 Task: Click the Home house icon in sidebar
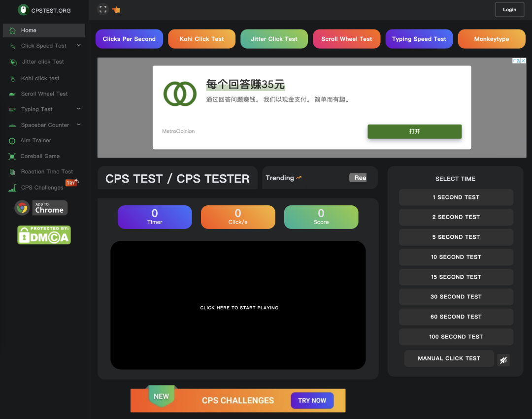[x=12, y=31]
